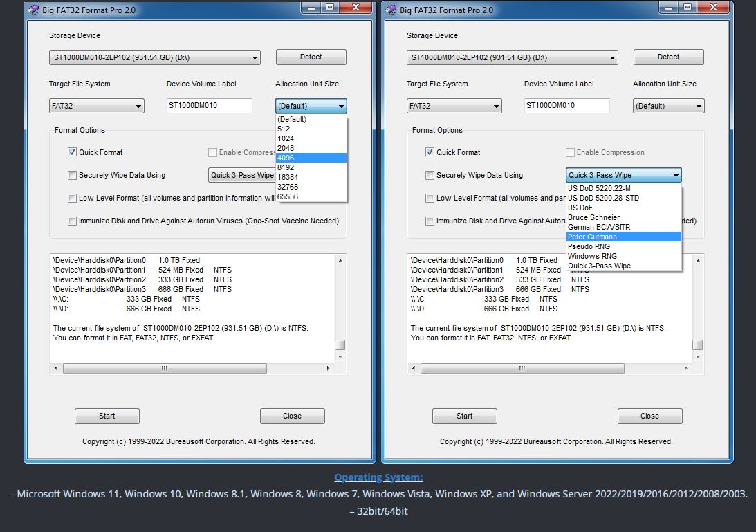Collapse Allocation Unit Size dropdown in left window
This screenshot has width=756, height=532.
[x=311, y=106]
